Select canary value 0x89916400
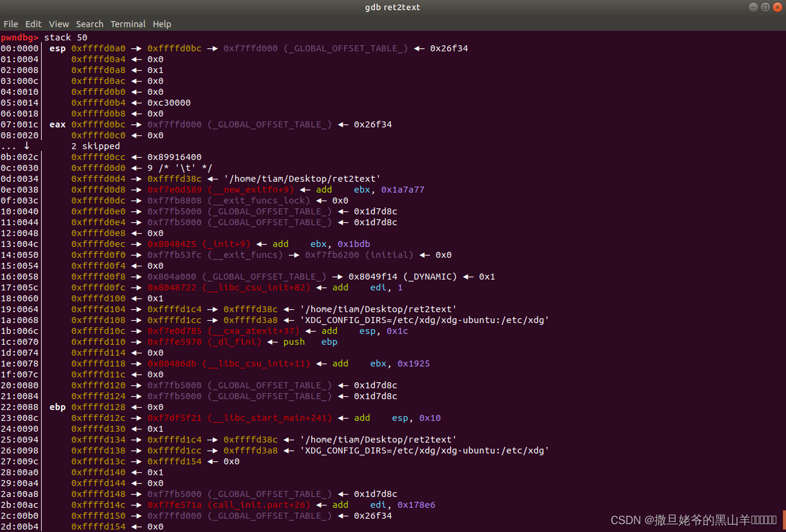This screenshot has width=786, height=532. [x=175, y=157]
